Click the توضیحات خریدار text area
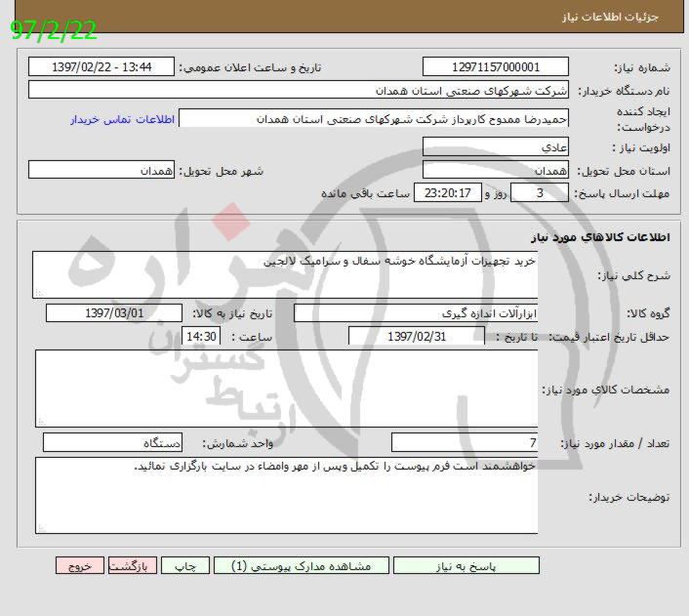 click(287, 496)
